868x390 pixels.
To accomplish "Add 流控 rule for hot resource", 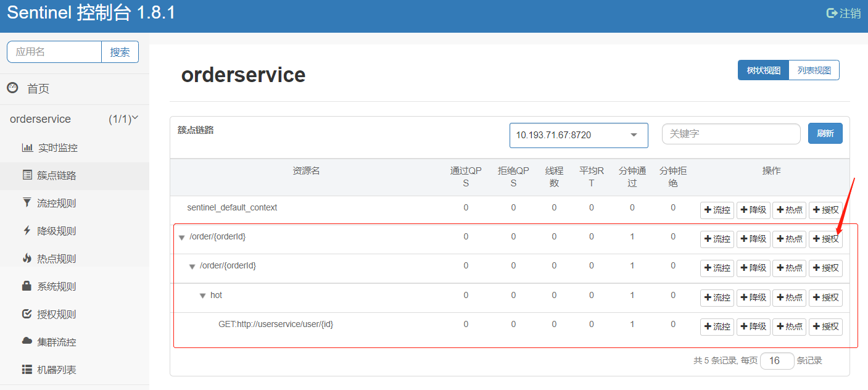I will point(717,297).
